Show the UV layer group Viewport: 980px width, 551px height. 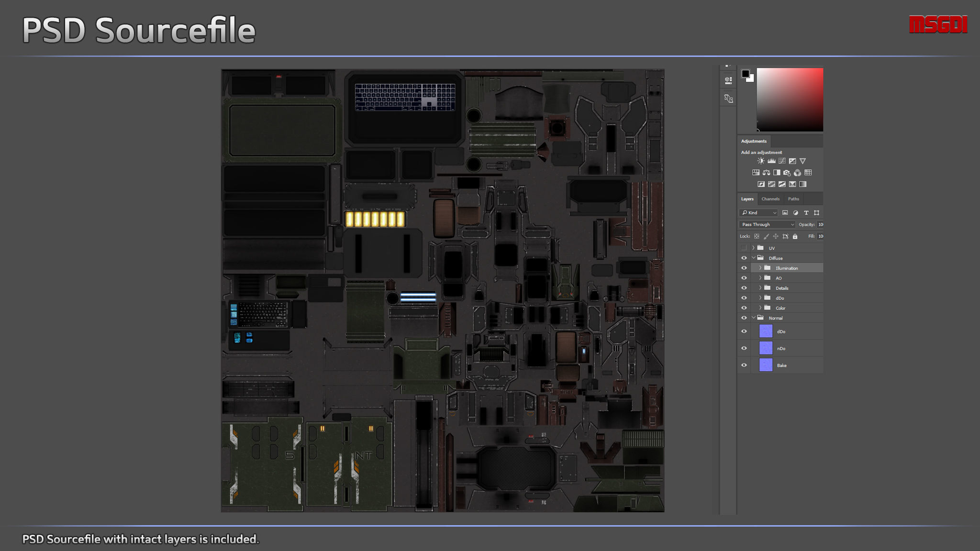[744, 248]
